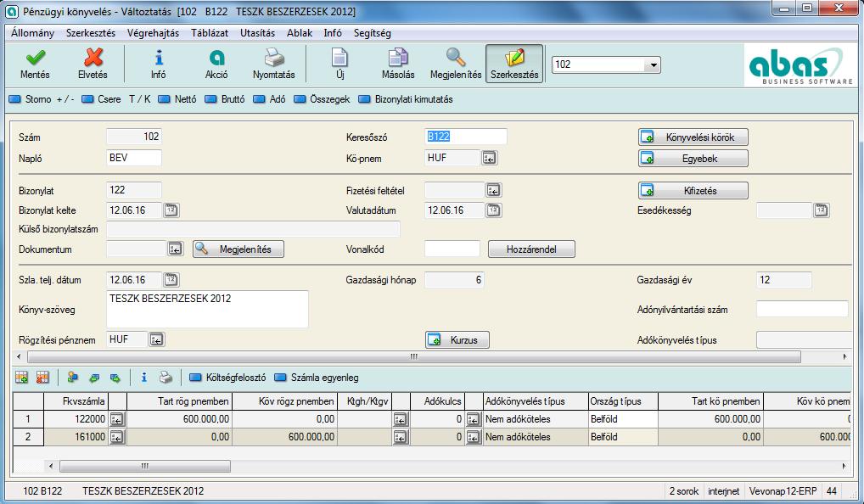
Task: Open the Fizetési feltétel lookup icon
Action: (x=494, y=191)
